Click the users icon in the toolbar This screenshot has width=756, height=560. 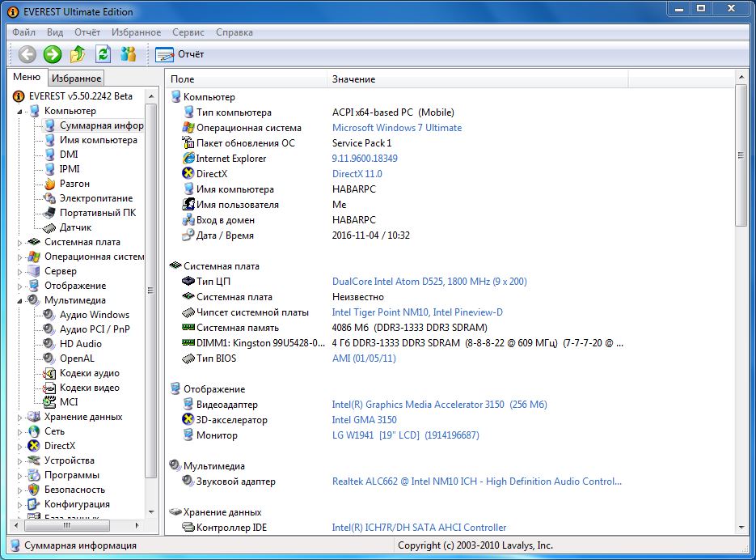[128, 54]
